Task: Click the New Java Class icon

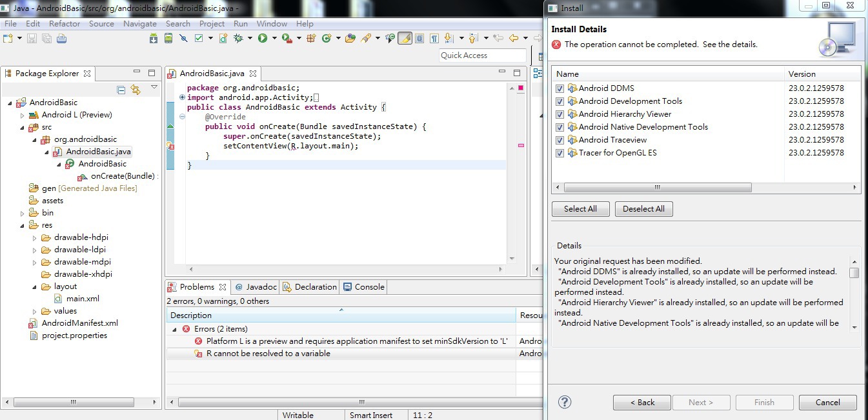Action: pyautogui.click(x=327, y=39)
